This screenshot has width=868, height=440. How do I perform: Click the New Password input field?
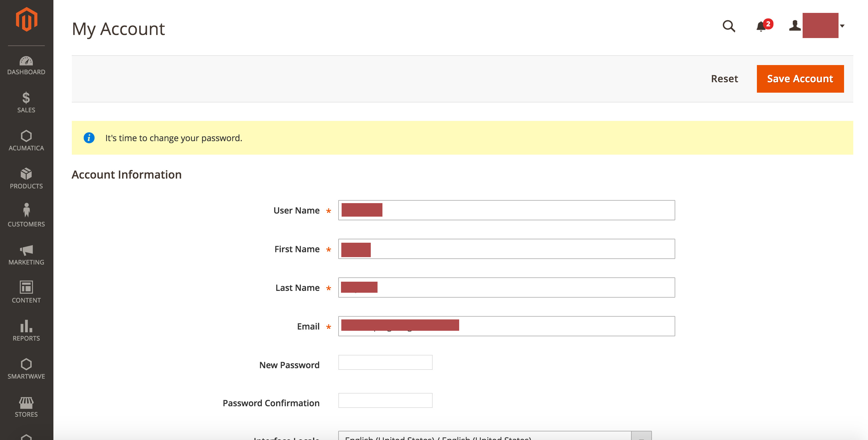pyautogui.click(x=386, y=365)
